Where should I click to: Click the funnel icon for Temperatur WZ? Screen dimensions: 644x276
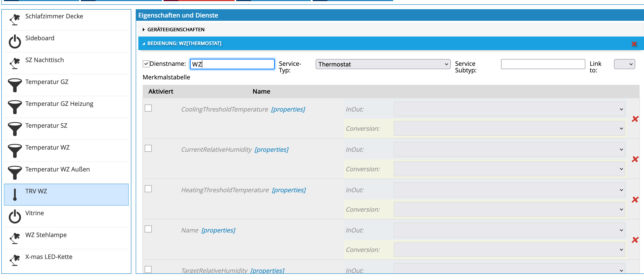point(15,151)
